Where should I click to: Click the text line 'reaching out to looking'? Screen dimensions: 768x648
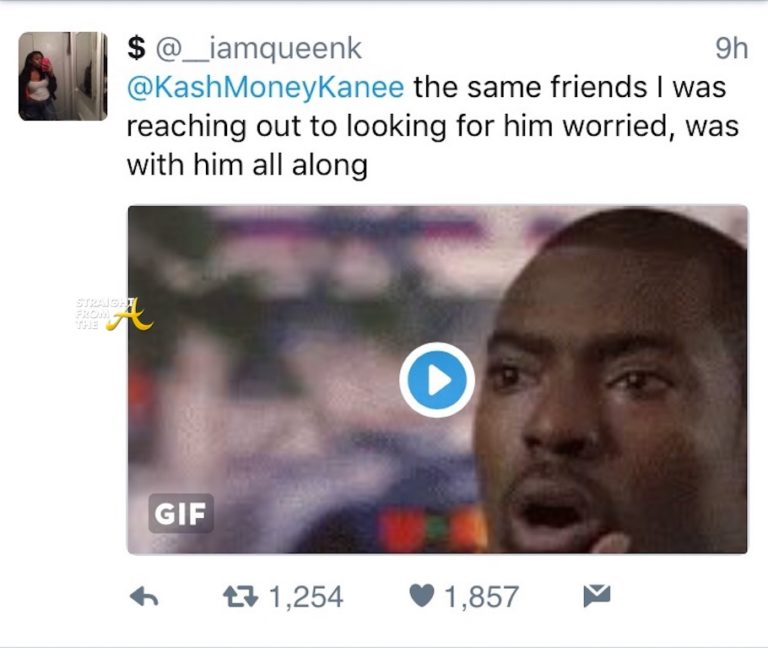pyautogui.click(x=287, y=126)
